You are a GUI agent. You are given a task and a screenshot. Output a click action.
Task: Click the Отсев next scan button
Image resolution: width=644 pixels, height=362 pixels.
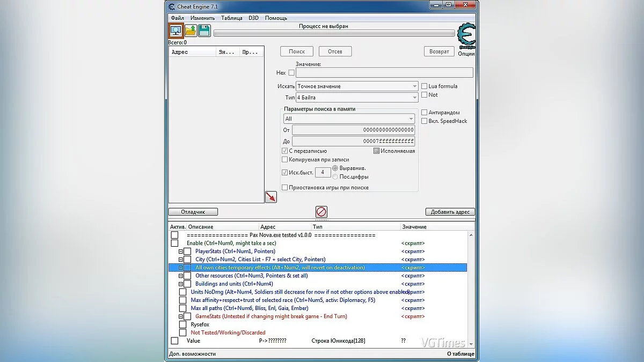pos(335,51)
